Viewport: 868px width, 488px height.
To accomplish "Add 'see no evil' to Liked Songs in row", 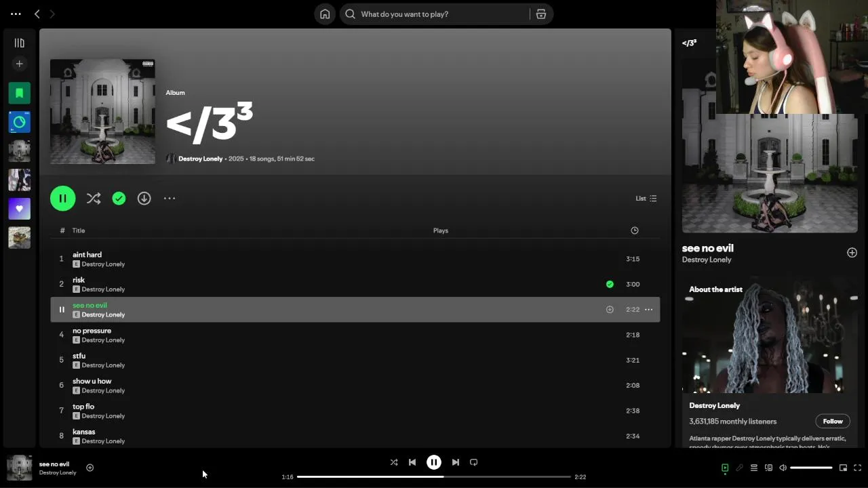I will [610, 310].
